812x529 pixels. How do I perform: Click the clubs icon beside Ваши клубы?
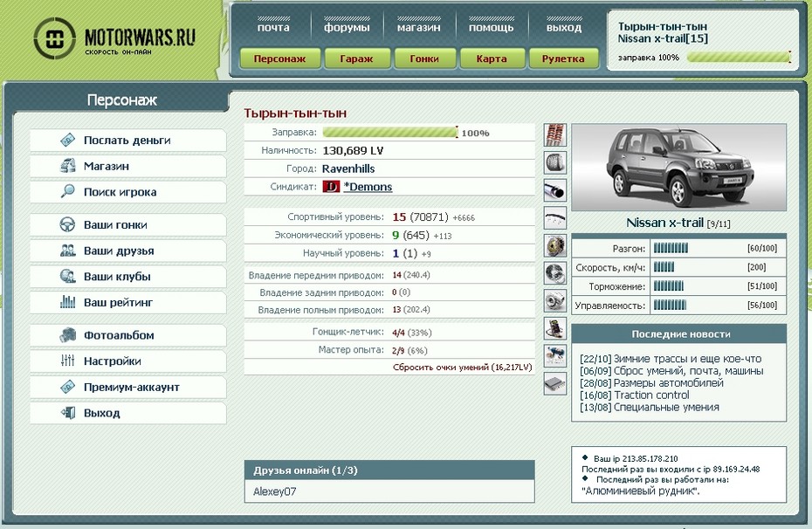click(x=68, y=277)
